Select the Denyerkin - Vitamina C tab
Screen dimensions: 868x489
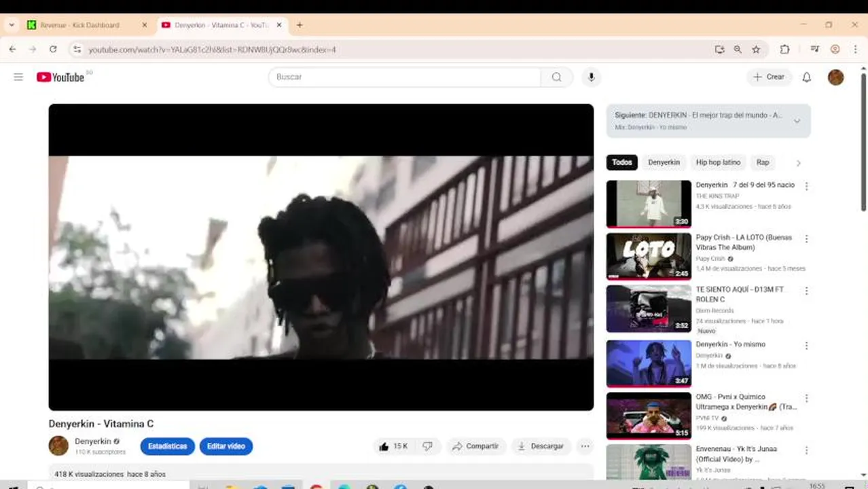(223, 24)
